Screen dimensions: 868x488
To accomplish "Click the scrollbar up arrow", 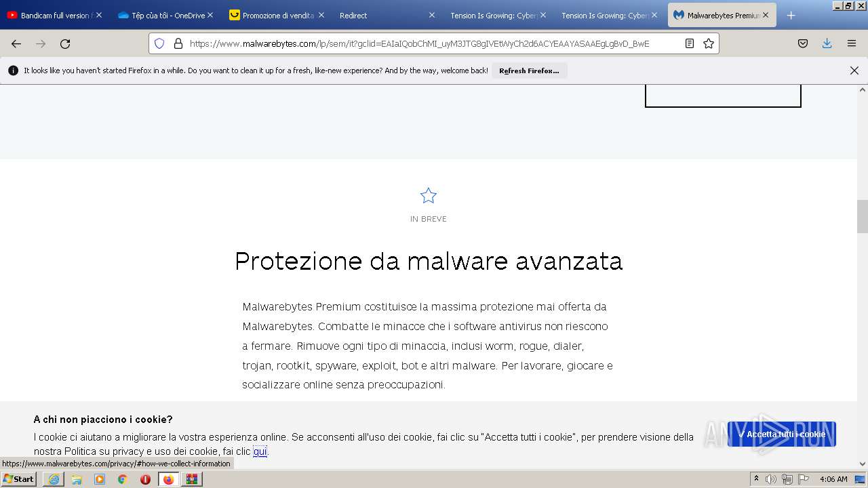I will click(863, 89).
